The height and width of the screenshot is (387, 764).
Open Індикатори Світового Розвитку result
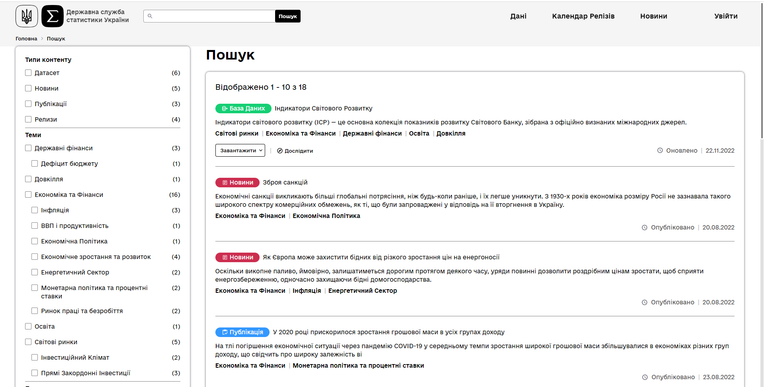coord(324,108)
